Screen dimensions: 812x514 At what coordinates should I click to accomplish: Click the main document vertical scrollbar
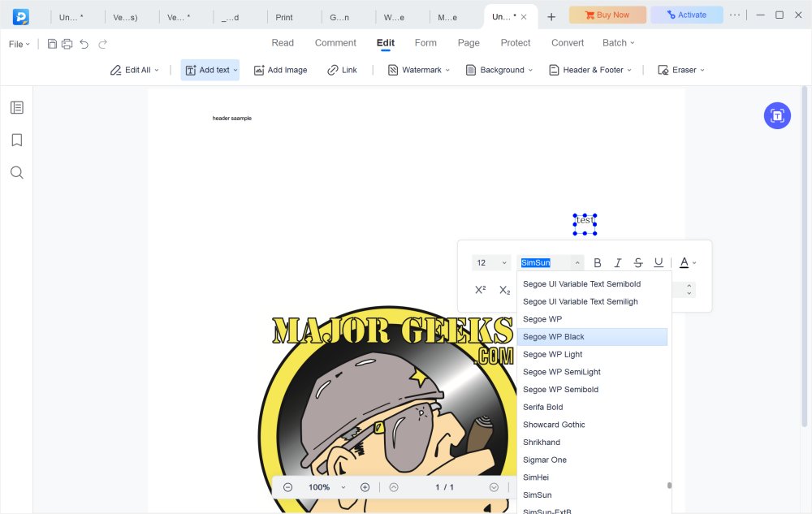click(x=804, y=257)
